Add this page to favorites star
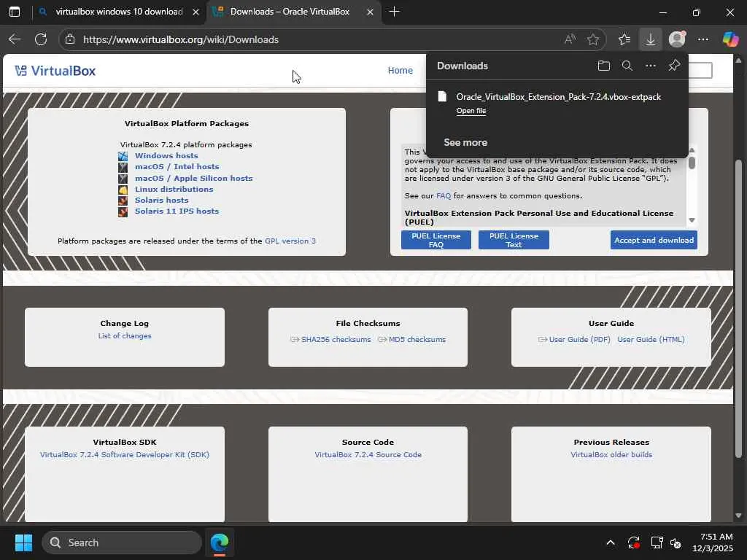The height and width of the screenshot is (560, 747). [593, 39]
